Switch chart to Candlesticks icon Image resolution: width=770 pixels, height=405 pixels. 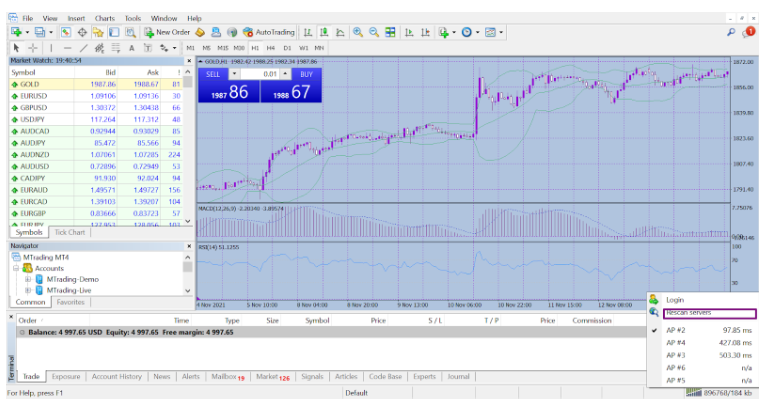(324, 32)
